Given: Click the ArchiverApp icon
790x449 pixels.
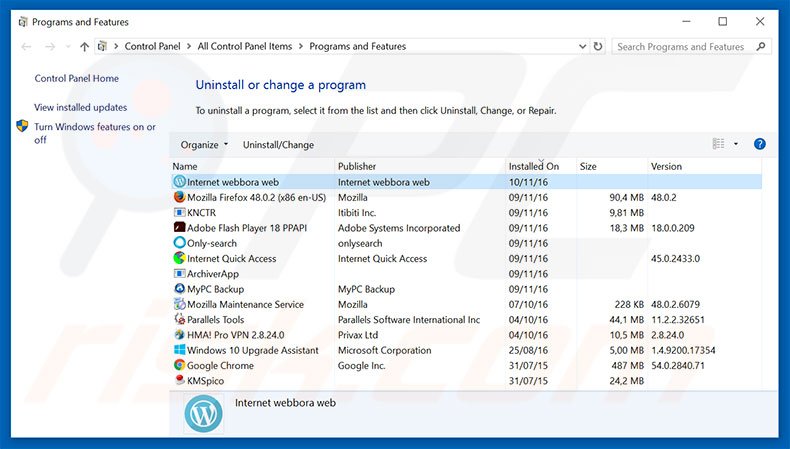Looking at the screenshot, I should tap(179, 273).
